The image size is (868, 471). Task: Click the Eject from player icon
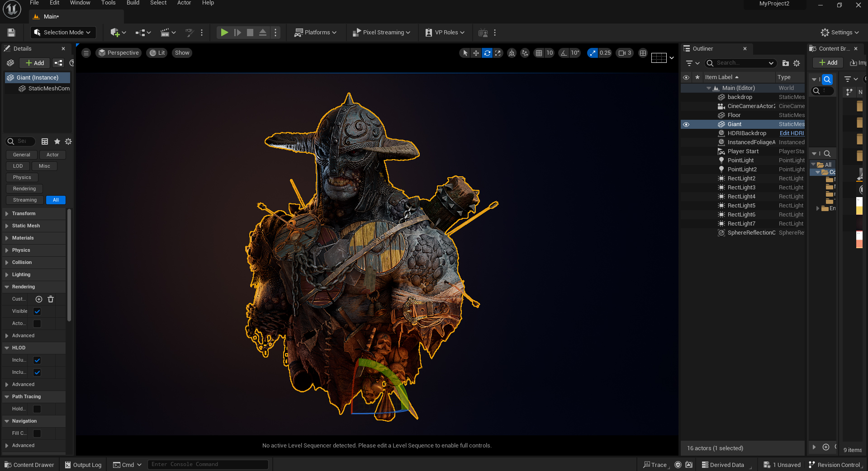(263, 33)
